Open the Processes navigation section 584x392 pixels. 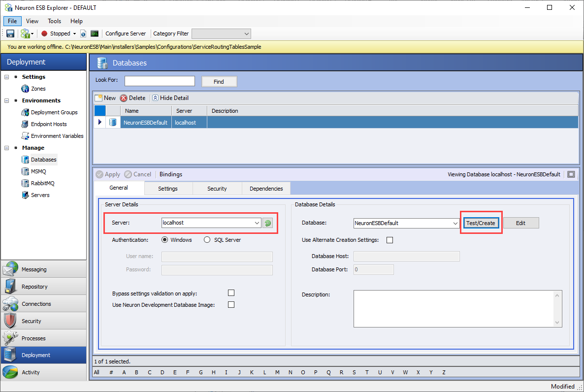point(44,338)
